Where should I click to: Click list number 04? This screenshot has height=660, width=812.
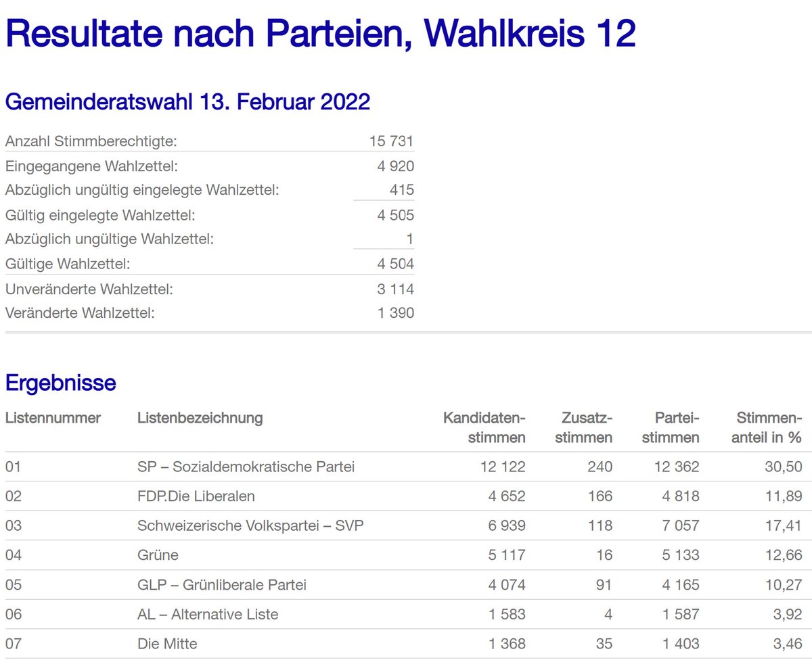coord(14,555)
